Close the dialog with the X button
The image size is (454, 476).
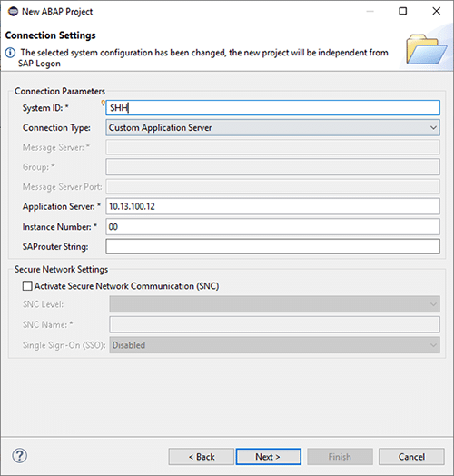(x=437, y=11)
